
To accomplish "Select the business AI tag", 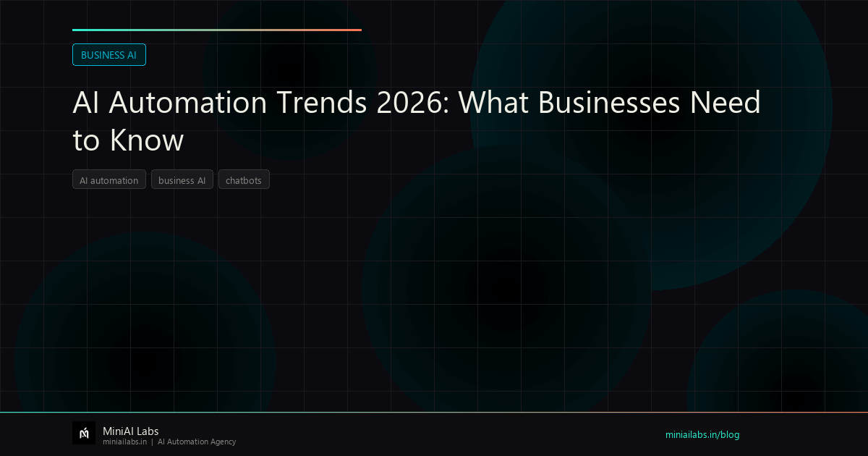I will 182,180.
